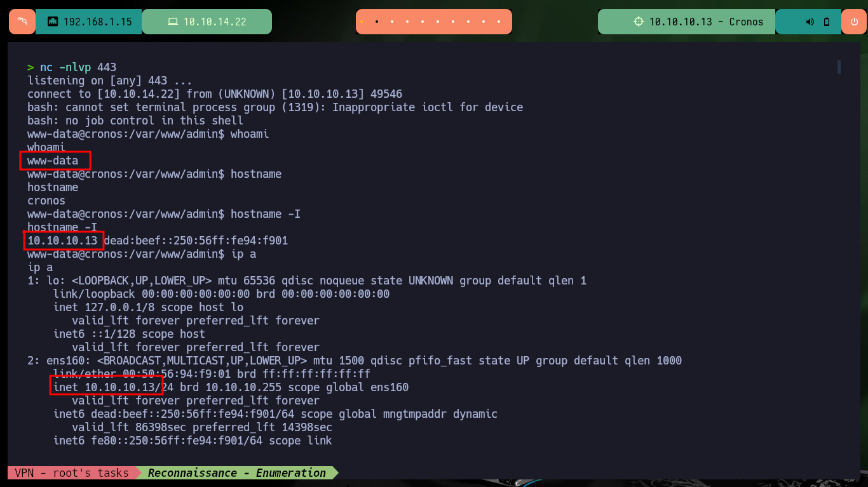868x487 pixels.
Task: Click the terminal scrollbar indicator
Action: (839, 67)
